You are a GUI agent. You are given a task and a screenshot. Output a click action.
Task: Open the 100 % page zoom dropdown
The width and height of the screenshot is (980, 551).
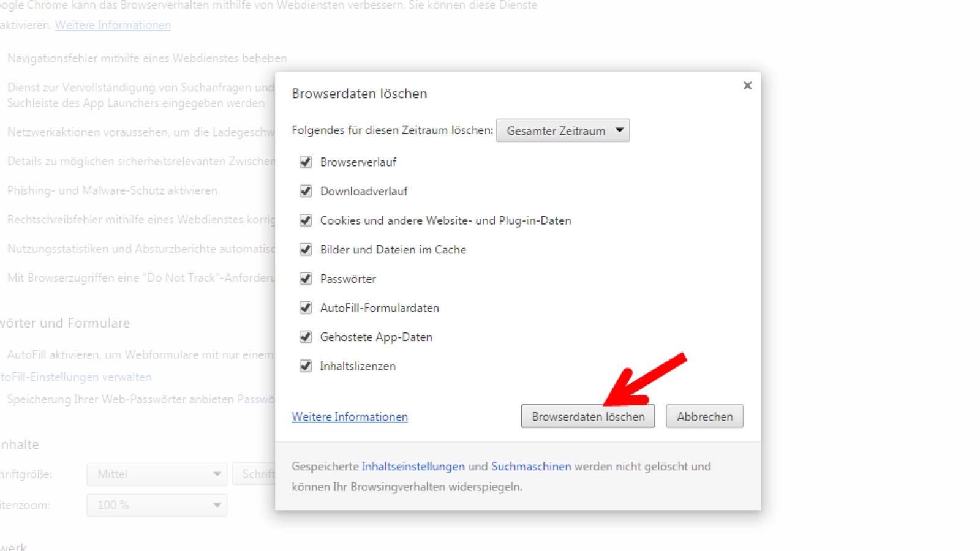[157, 505]
